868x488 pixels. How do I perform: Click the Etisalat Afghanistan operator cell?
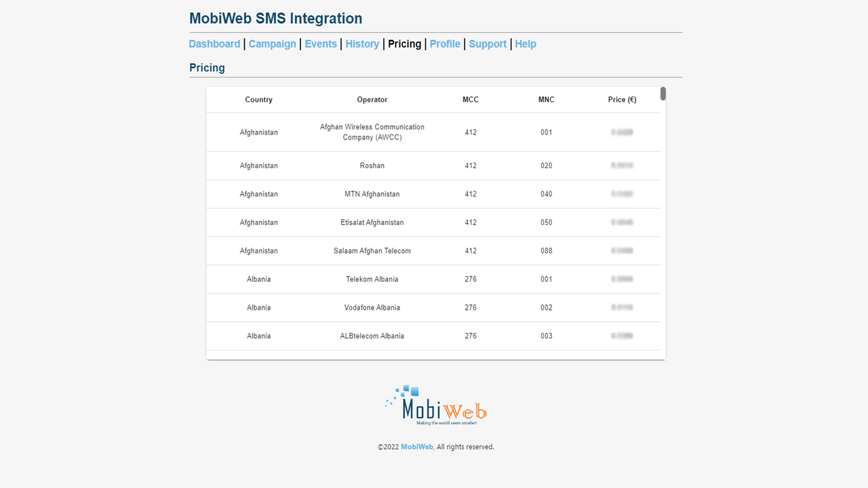coord(372,223)
